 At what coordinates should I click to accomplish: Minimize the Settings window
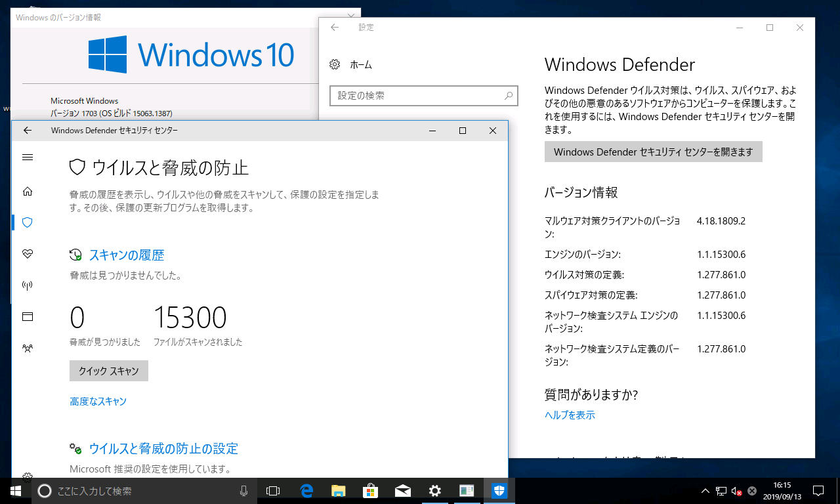click(x=740, y=28)
